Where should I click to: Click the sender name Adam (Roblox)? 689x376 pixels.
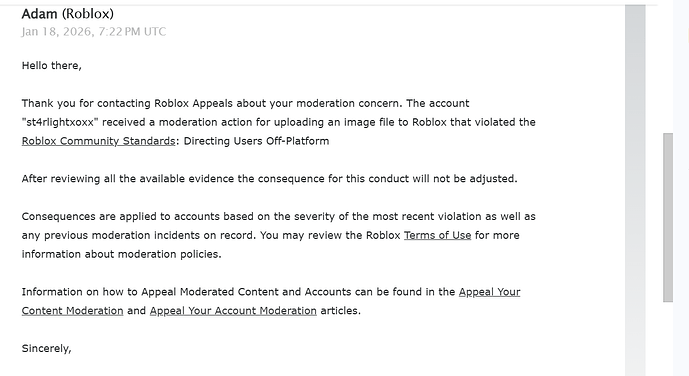68,14
